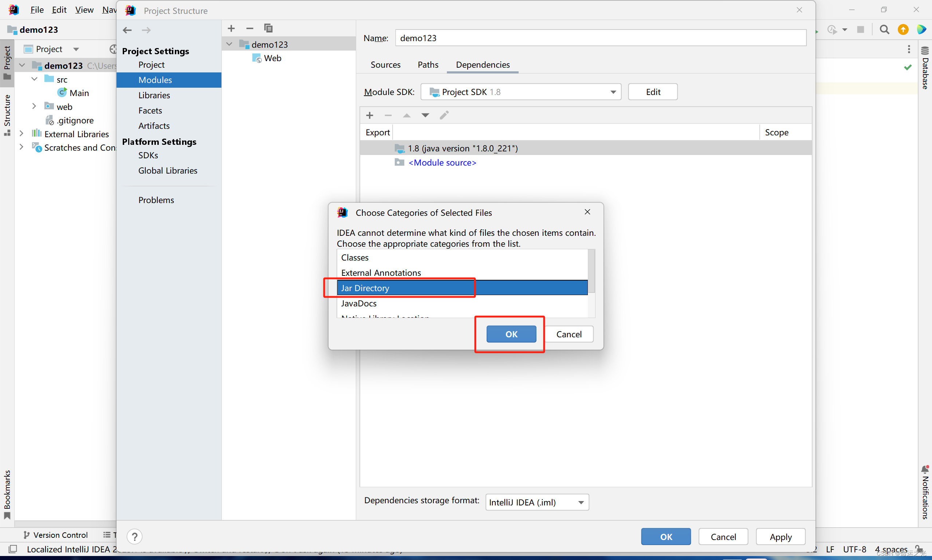
Task: Select the Dependencies tab
Action: 483,64
